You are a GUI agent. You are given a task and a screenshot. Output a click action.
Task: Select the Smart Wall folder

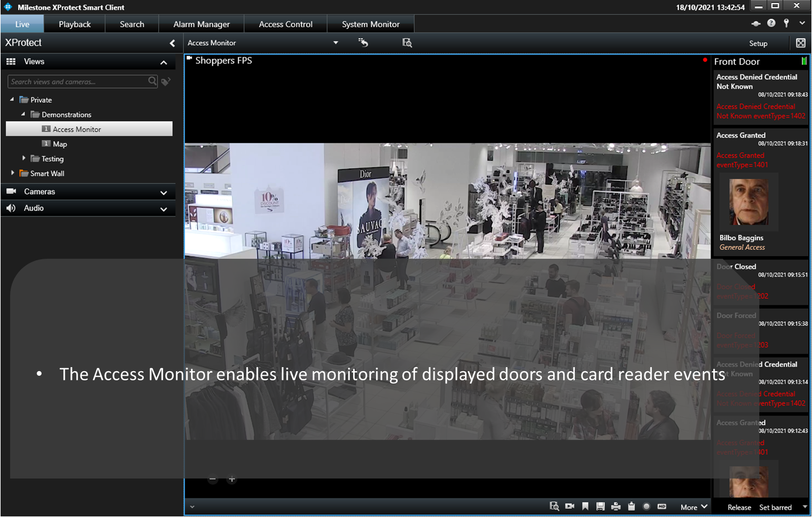pos(42,173)
